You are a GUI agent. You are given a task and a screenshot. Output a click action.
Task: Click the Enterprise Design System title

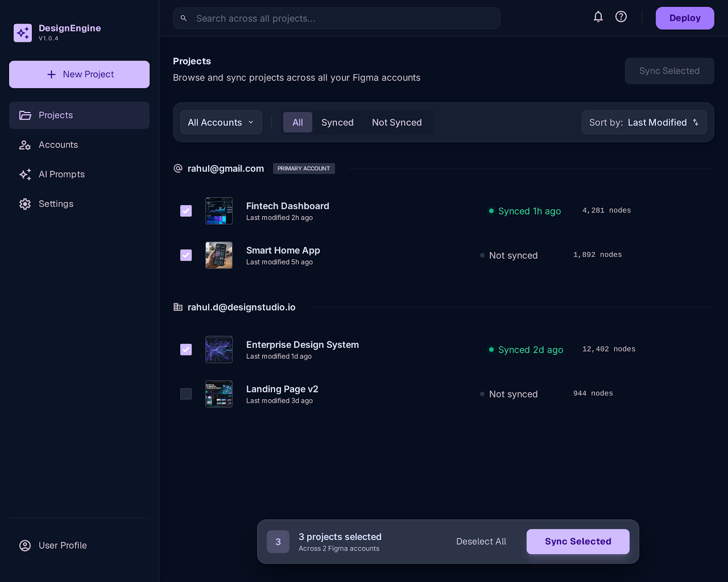pos(303,345)
